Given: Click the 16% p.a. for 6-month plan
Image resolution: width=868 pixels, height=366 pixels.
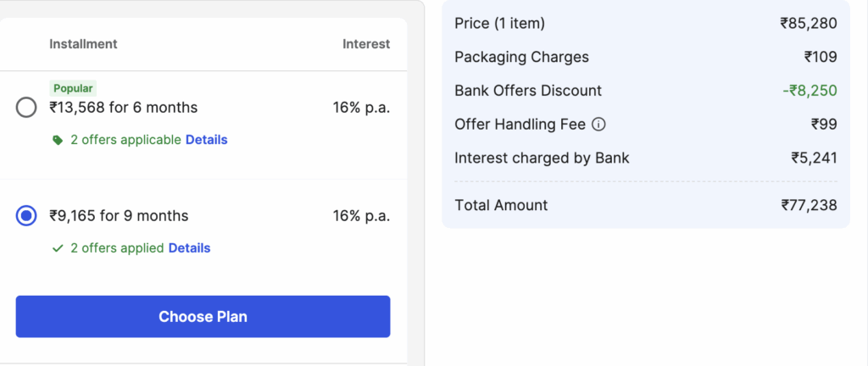Looking at the screenshot, I should pyautogui.click(x=361, y=108).
